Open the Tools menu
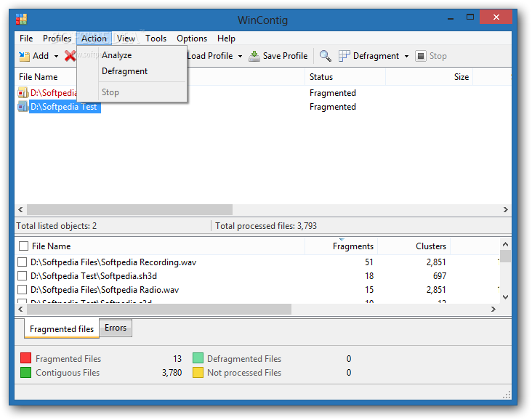532x420 pixels. point(156,39)
